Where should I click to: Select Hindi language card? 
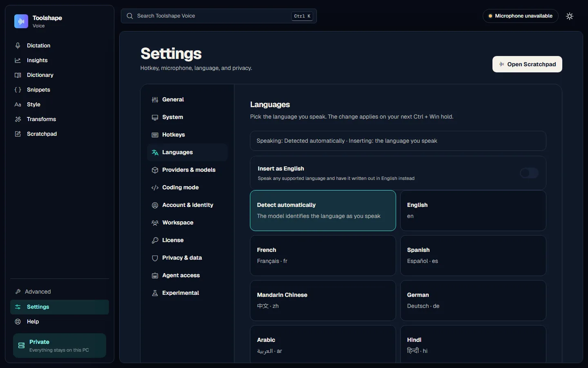click(x=473, y=344)
